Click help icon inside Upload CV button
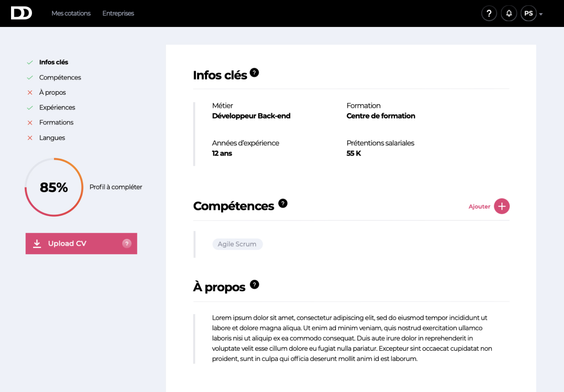Screen dimensions: 564x392 (x=127, y=244)
